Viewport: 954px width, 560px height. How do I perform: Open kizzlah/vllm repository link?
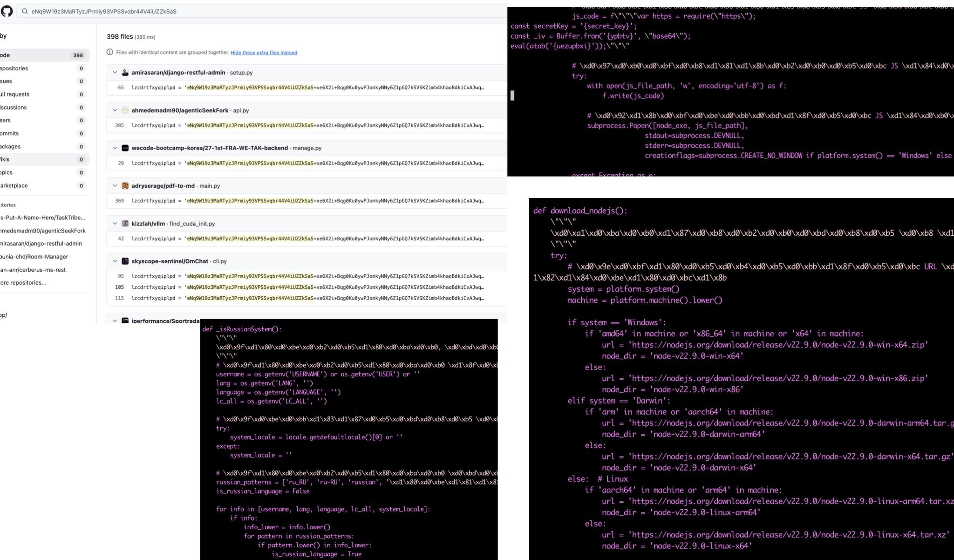[x=148, y=224]
